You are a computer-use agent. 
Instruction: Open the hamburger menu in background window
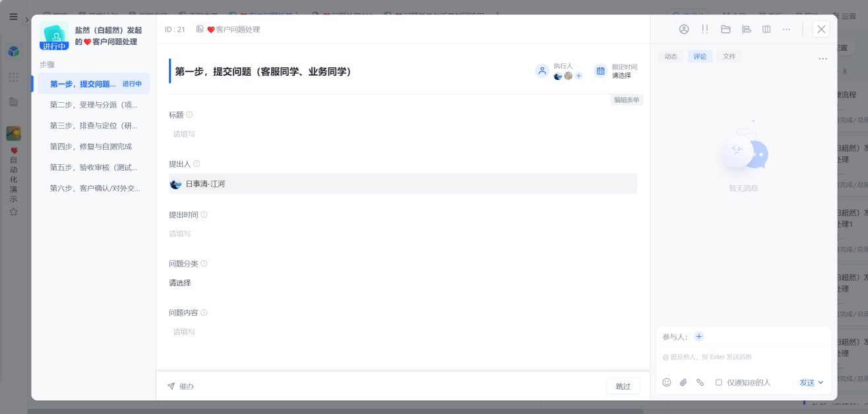pyautogui.click(x=13, y=16)
